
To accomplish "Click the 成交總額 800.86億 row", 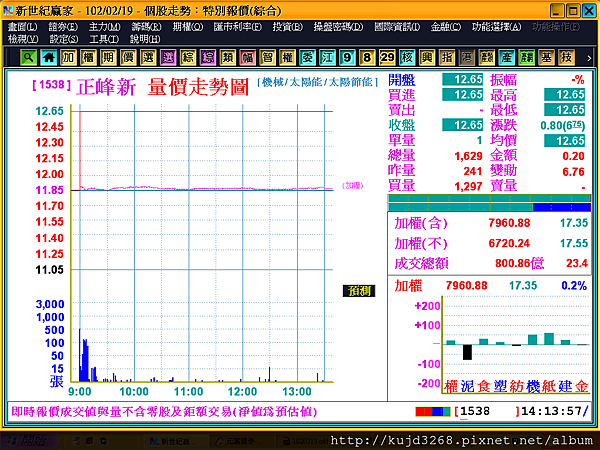I will pyautogui.click(x=490, y=263).
